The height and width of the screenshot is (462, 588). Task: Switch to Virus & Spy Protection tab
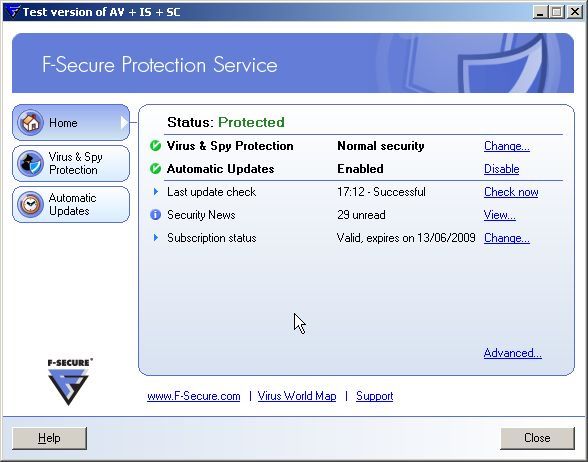(71, 164)
